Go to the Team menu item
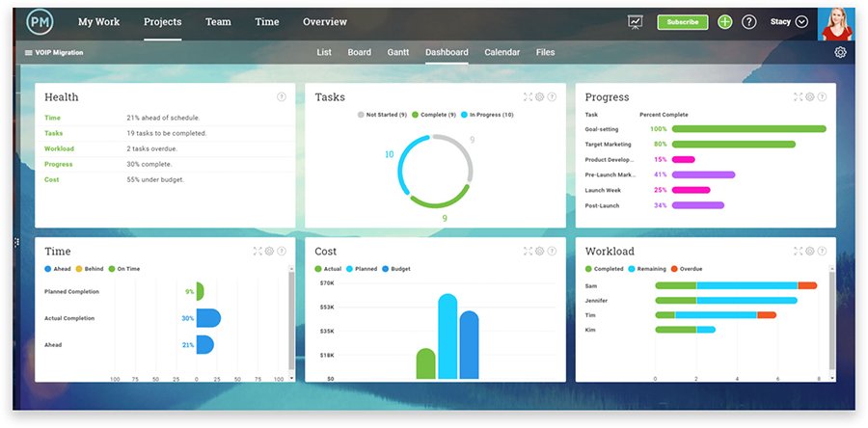868x428 pixels. (x=218, y=22)
